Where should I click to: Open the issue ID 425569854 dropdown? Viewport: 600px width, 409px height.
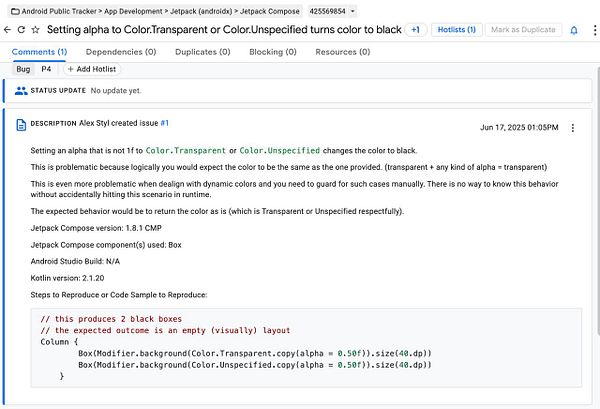pos(332,11)
